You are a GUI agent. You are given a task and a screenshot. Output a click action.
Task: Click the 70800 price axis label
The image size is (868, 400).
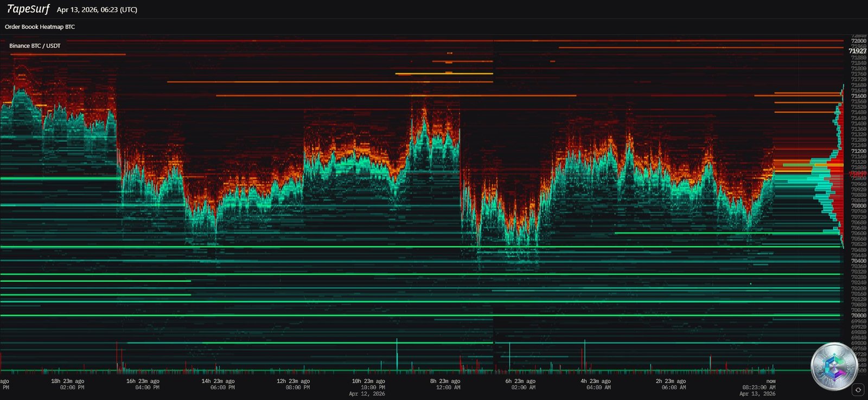click(x=858, y=206)
